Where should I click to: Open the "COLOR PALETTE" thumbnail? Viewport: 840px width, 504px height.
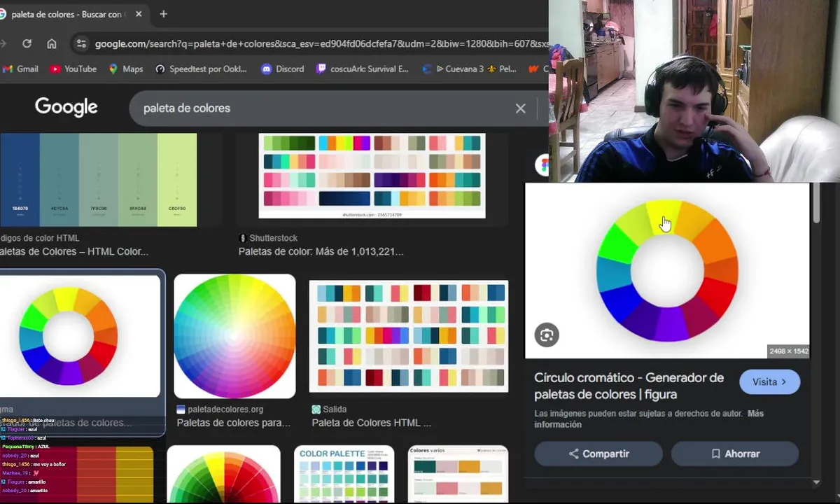pos(344,474)
